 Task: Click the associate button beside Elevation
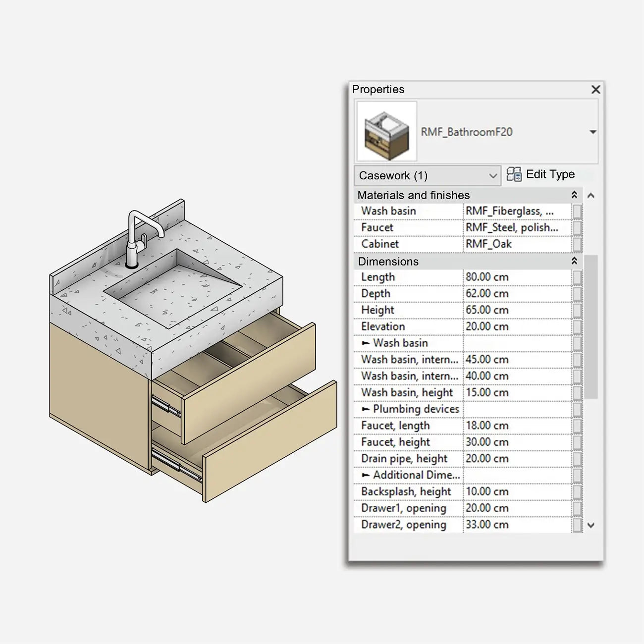(x=577, y=327)
